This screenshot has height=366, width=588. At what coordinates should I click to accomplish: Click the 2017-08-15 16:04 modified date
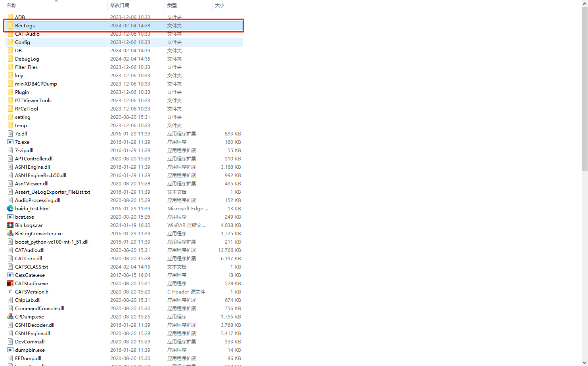click(x=130, y=275)
